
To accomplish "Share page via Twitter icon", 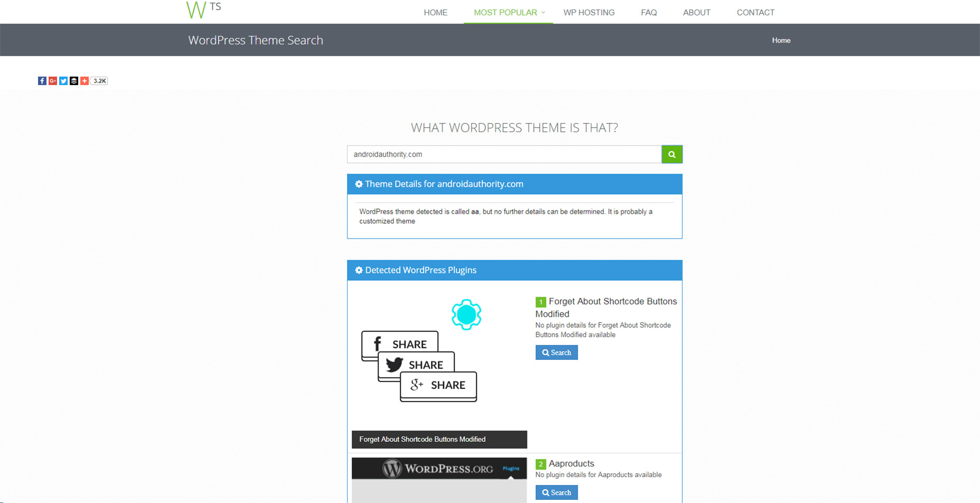I will click(63, 81).
